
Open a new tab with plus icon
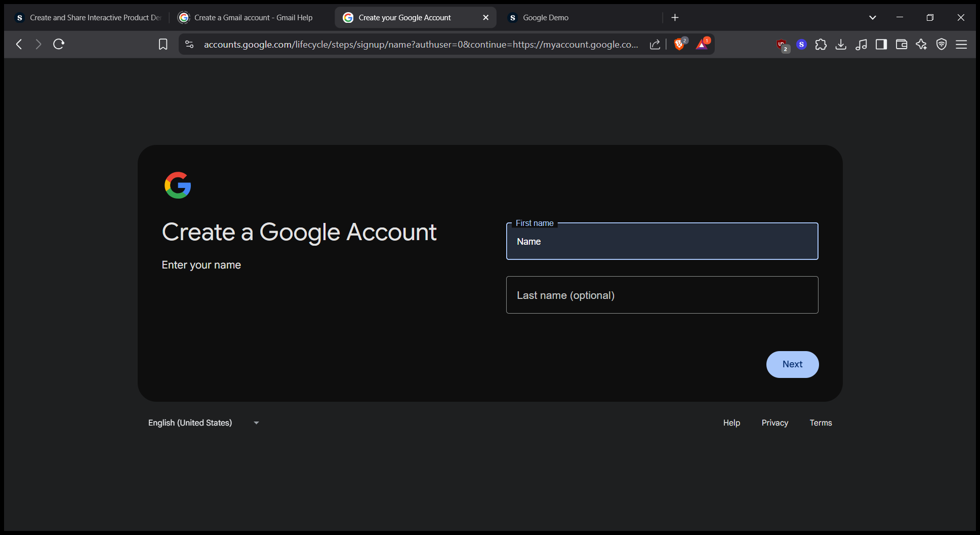pyautogui.click(x=675, y=18)
